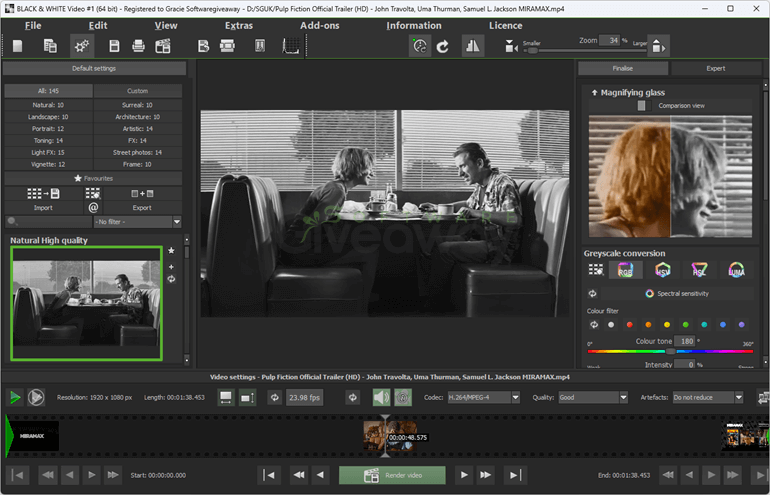The width and height of the screenshot is (770, 495).
Task: Select LUMA greyscale conversion mode
Action: point(736,270)
